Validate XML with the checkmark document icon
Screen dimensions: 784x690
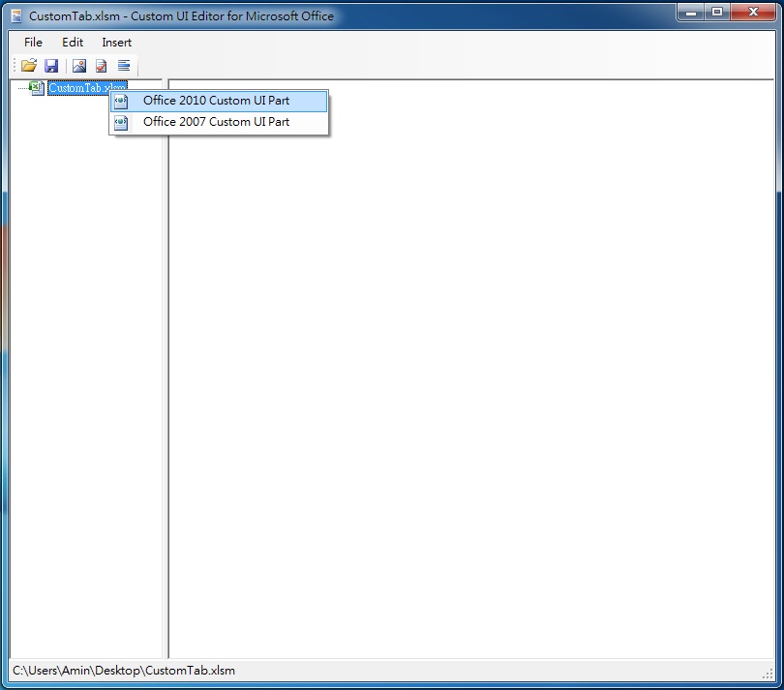[x=101, y=65]
